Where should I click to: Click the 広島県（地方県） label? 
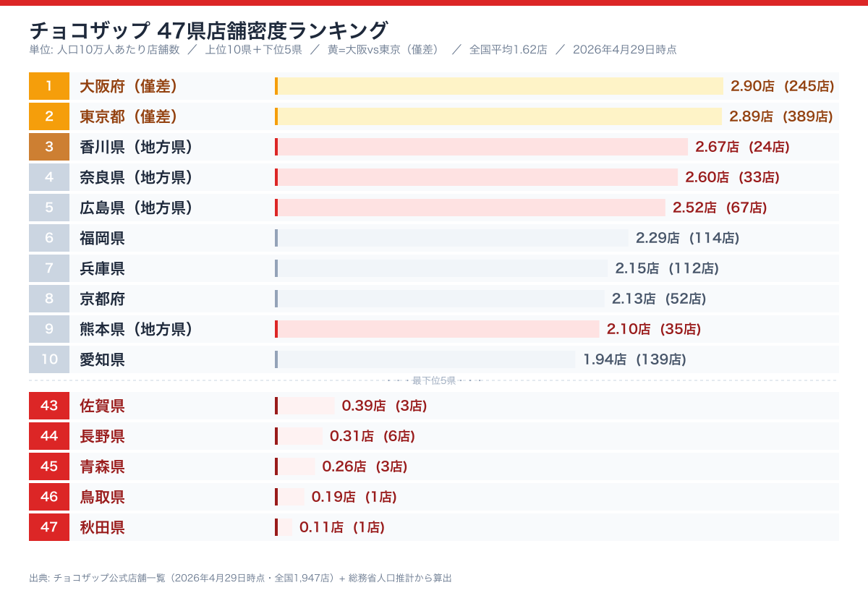[136, 208]
